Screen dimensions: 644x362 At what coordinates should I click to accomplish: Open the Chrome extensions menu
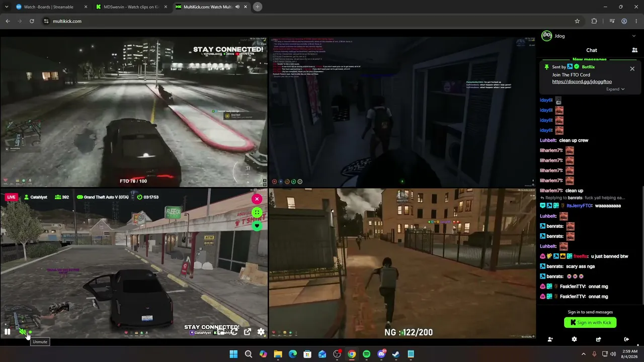click(x=594, y=21)
